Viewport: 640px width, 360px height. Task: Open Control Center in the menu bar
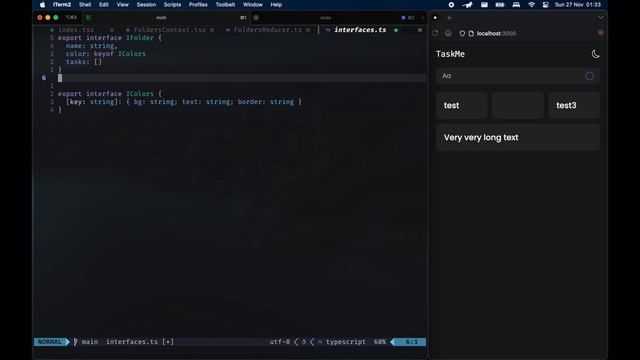[x=545, y=5]
